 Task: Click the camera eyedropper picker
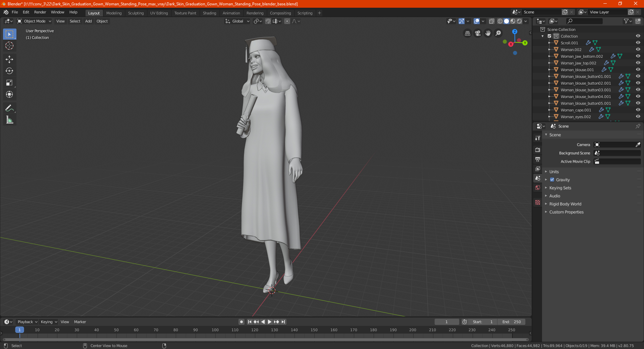coord(638,145)
